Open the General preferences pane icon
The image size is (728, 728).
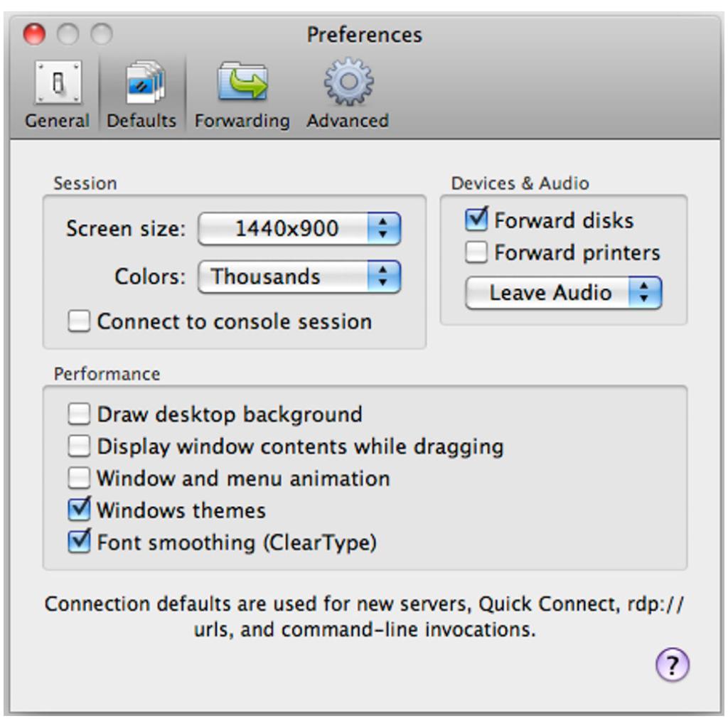[57, 83]
